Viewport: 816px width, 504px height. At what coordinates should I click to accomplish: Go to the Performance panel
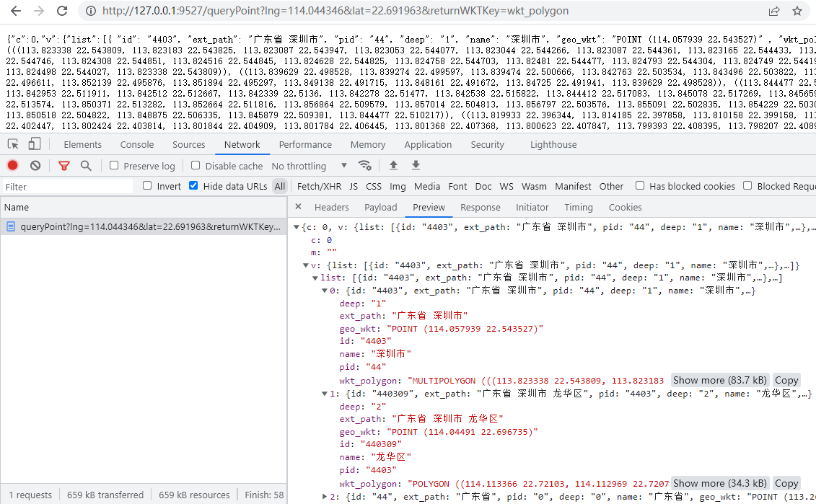(x=305, y=145)
